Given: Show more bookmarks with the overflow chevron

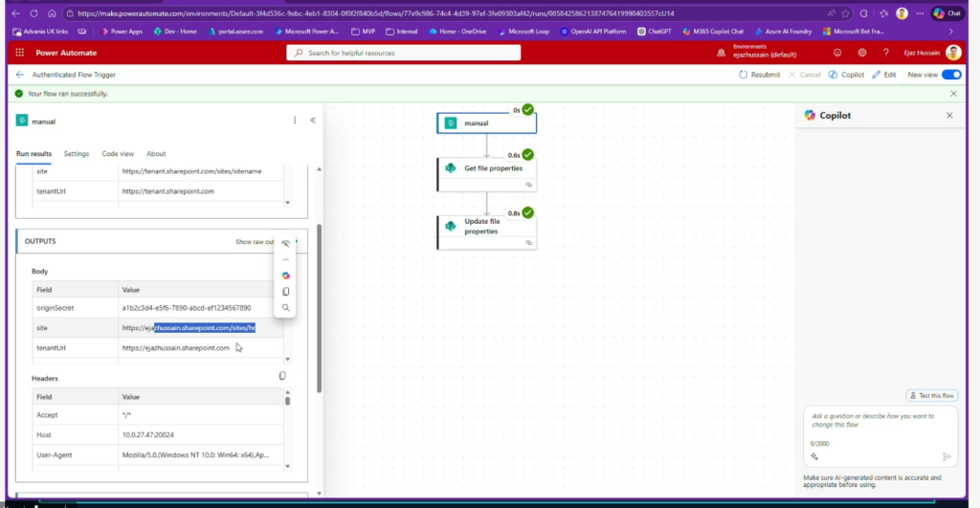Looking at the screenshot, I should tap(951, 32).
